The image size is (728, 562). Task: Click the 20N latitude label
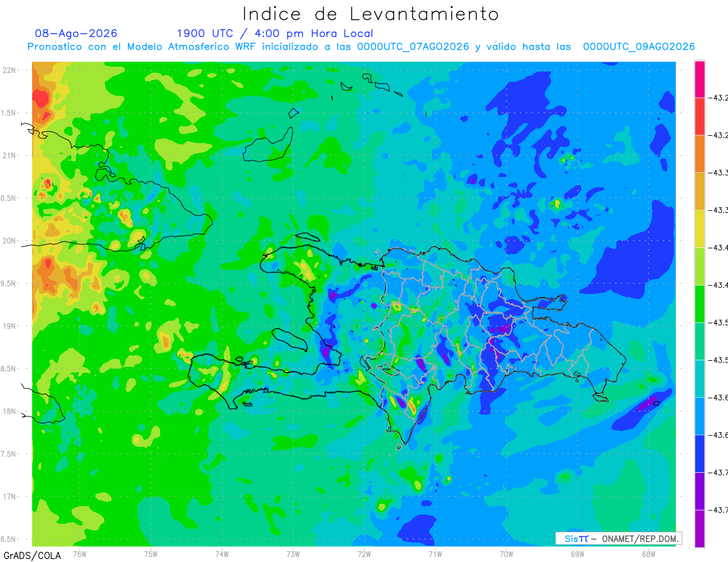coord(10,241)
